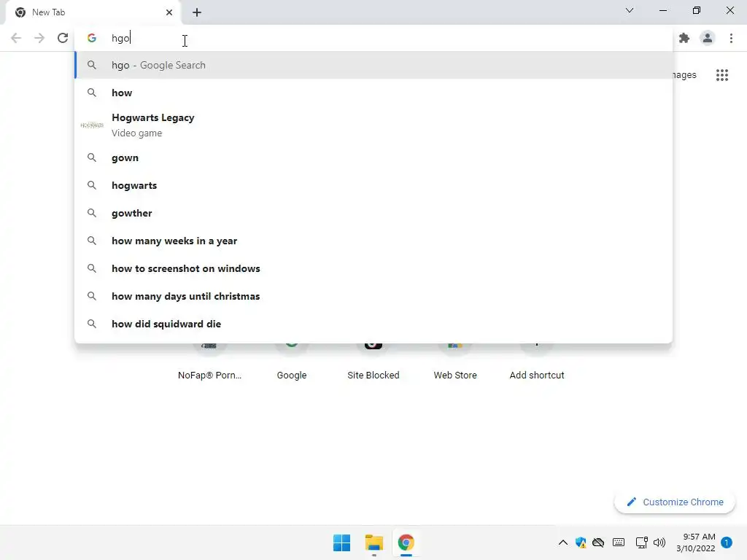Viewport: 747px width, 560px height.
Task: Click the Google G icon in omnibox
Action: 92,38
